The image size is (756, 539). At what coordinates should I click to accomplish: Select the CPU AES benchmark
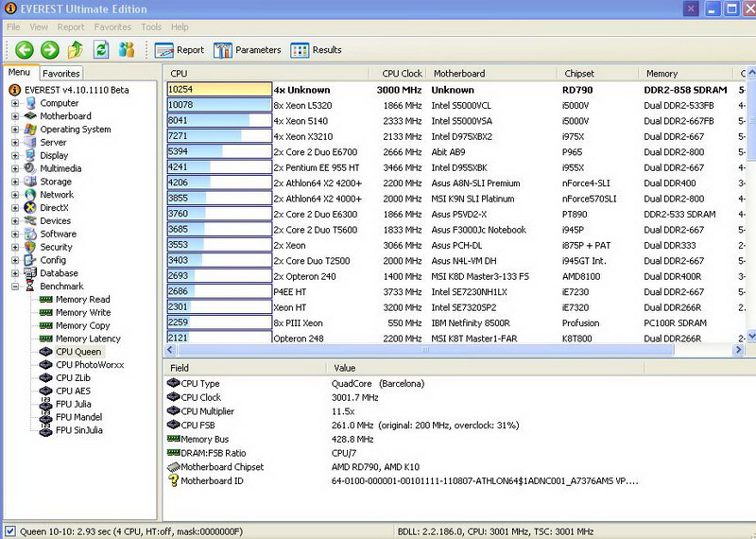73,391
